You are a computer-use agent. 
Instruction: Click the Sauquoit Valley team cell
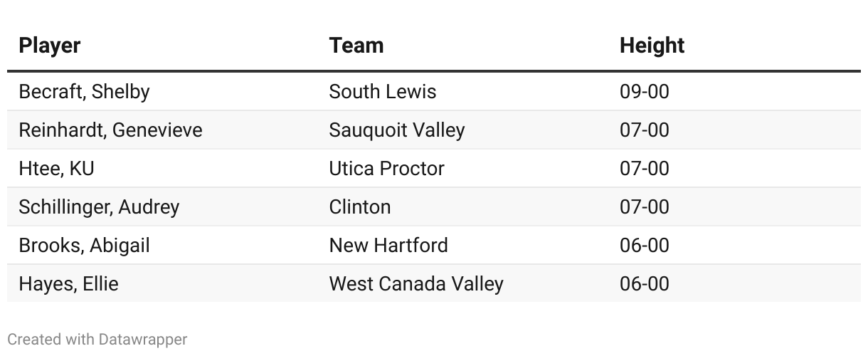click(x=397, y=130)
